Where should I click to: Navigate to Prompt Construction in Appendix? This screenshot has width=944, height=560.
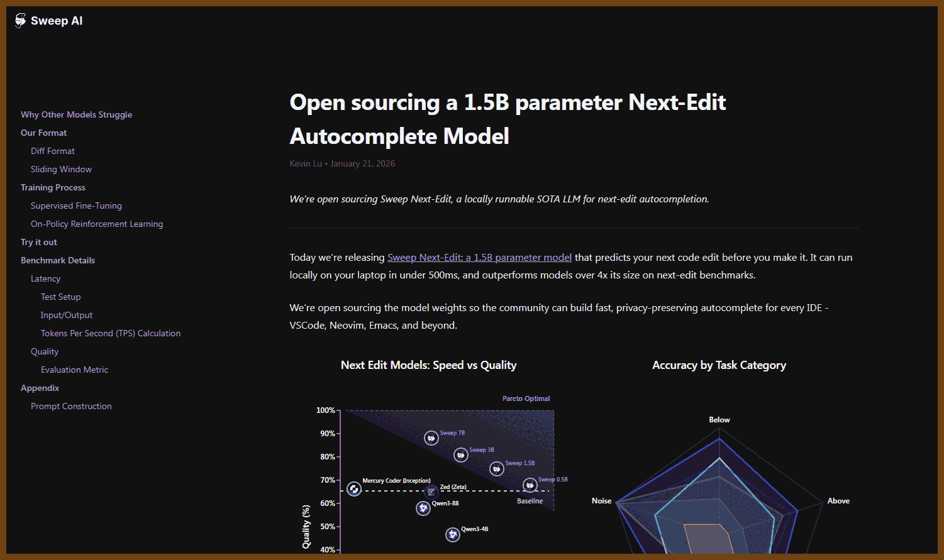pyautogui.click(x=71, y=406)
